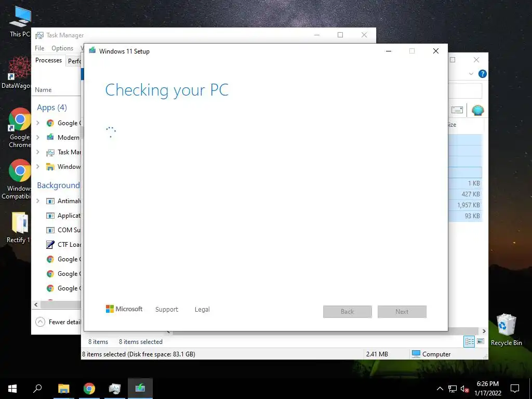Select the file row sized 1 KB
Image resolution: width=532 pixels, height=399 pixels.
(x=465, y=183)
